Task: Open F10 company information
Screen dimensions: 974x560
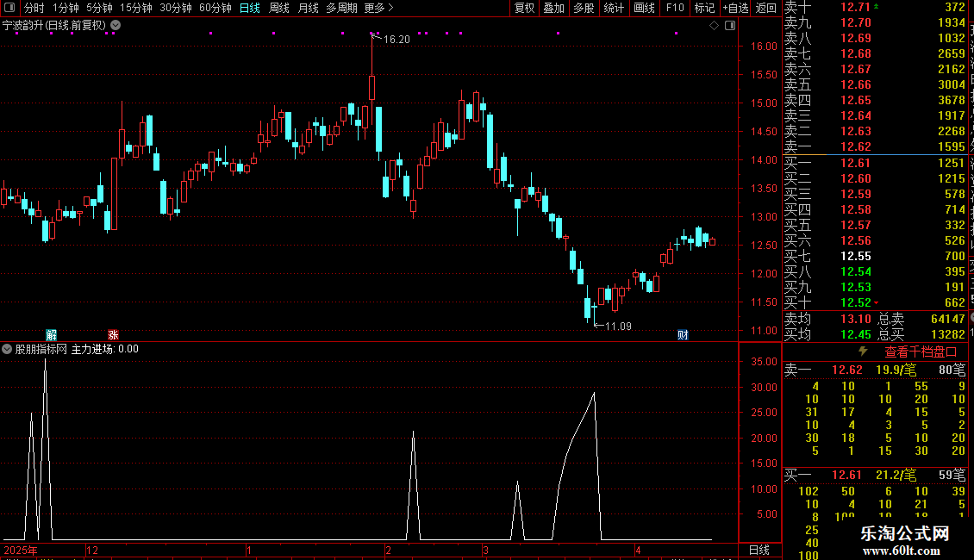Action: coord(675,8)
